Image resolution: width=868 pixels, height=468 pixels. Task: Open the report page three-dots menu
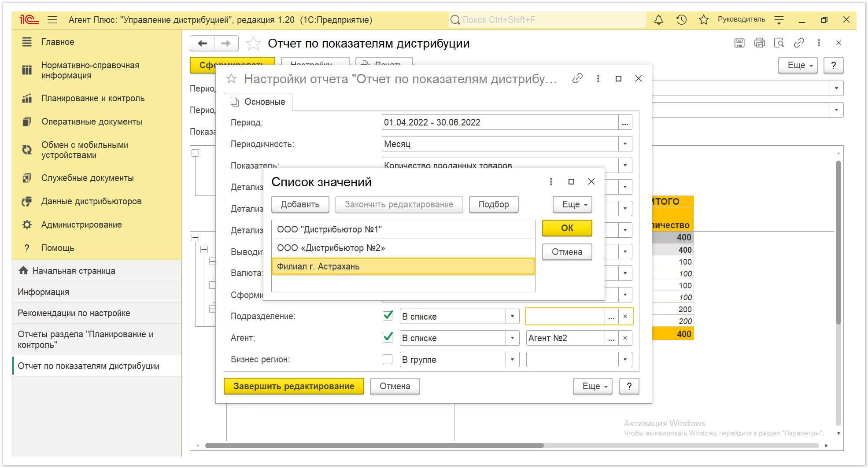point(819,43)
